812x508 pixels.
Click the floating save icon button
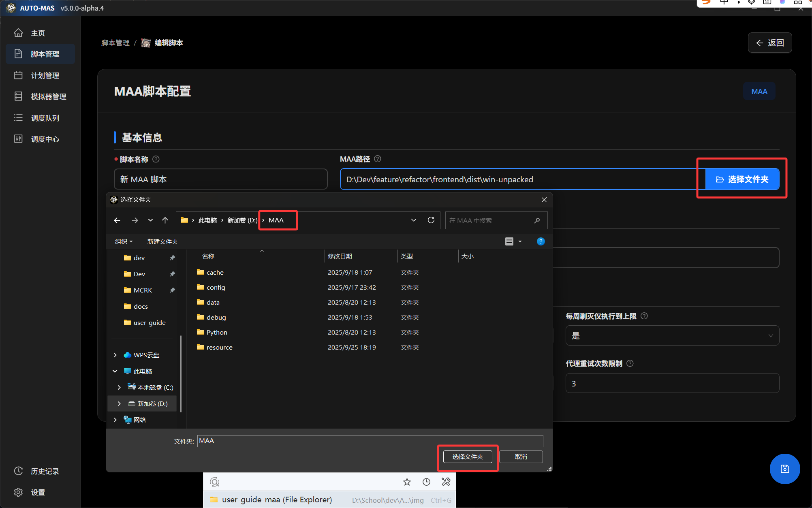click(784, 469)
